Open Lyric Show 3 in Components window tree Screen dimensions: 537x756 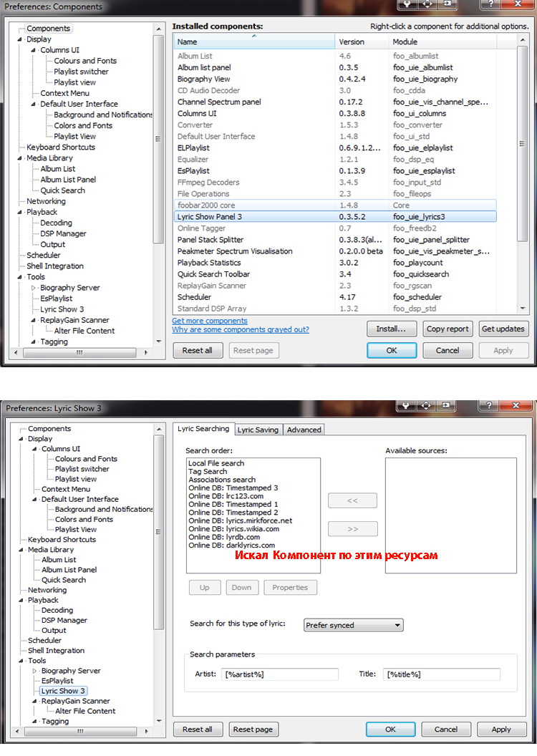tap(62, 309)
